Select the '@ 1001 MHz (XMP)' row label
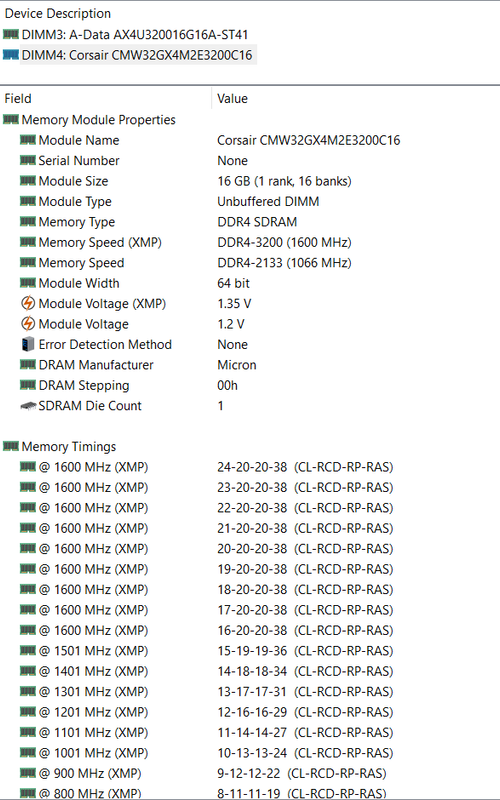 [x=93, y=753]
